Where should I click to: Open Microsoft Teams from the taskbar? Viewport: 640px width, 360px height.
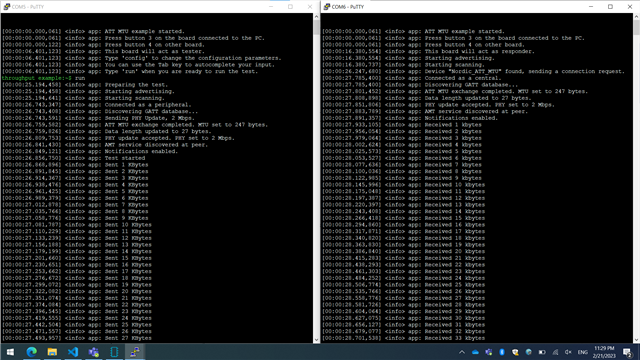point(94,352)
